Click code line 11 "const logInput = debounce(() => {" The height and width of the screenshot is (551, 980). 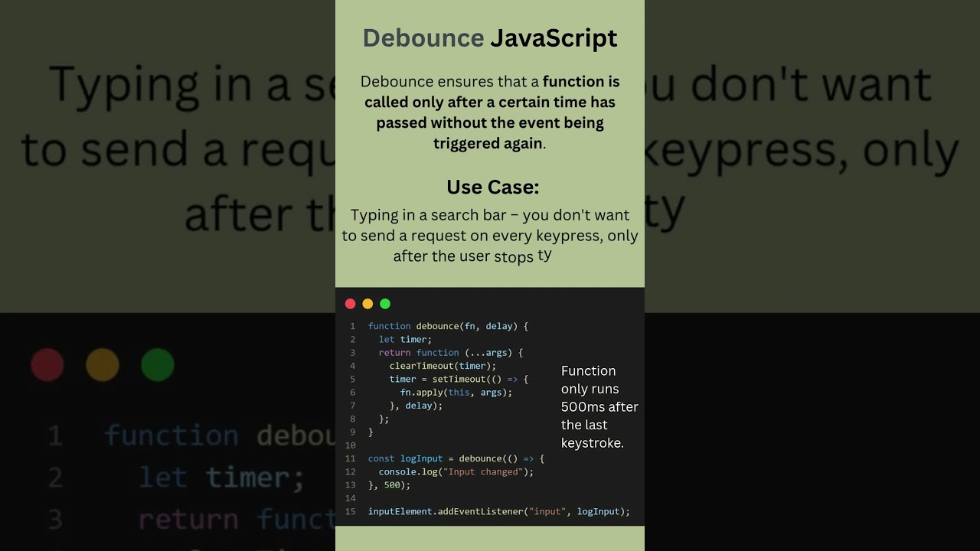pyautogui.click(x=456, y=458)
